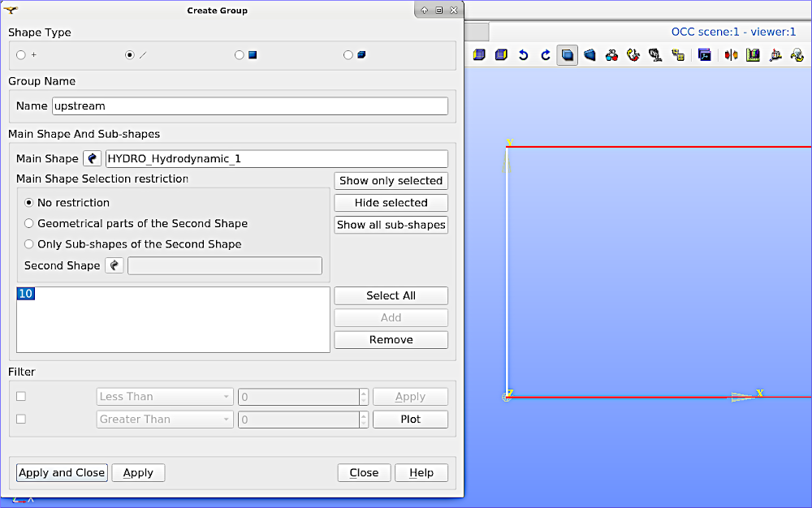Click the Second Shape selection arrow icon
The width and height of the screenshot is (812, 508).
(114, 265)
